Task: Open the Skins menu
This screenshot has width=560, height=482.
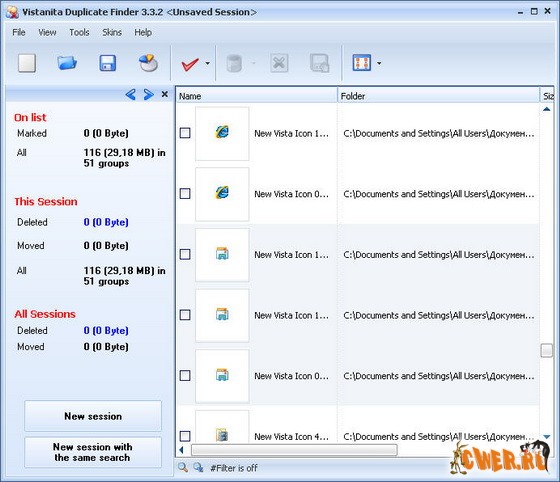Action: coord(112,32)
